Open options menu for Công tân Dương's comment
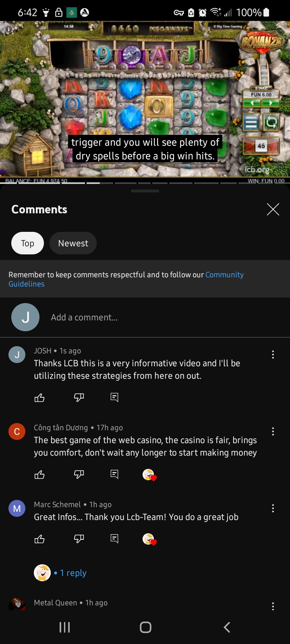 pos(273,431)
